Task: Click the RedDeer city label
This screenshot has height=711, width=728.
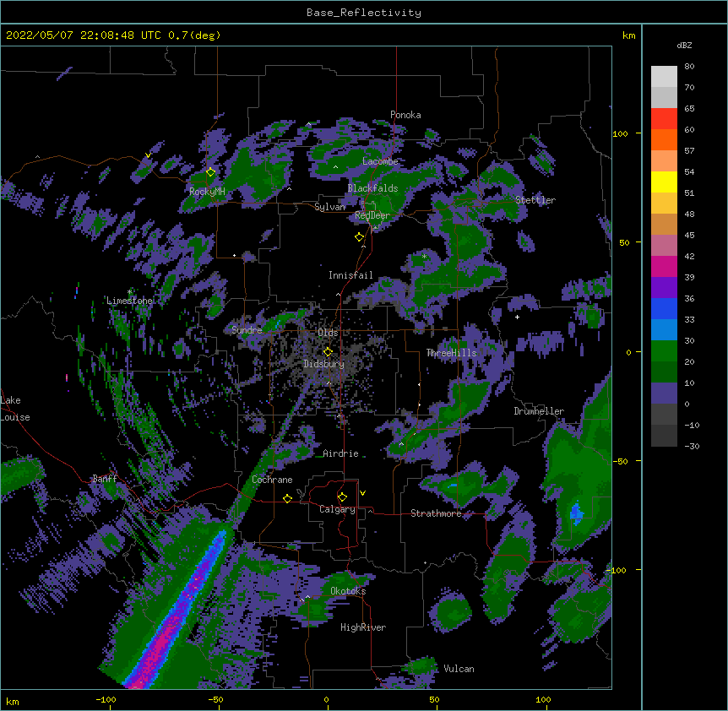Action: coord(372,215)
